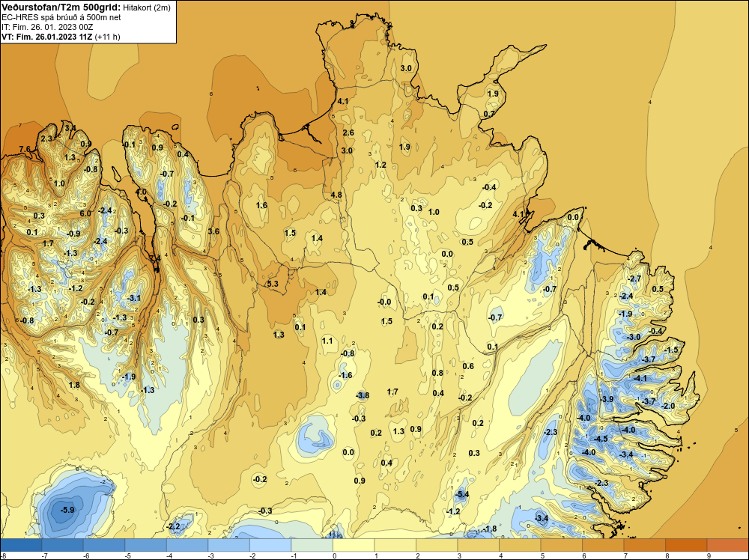The image size is (749, 560).
Task: Select the 2.6 temperature value
Action: point(348,133)
